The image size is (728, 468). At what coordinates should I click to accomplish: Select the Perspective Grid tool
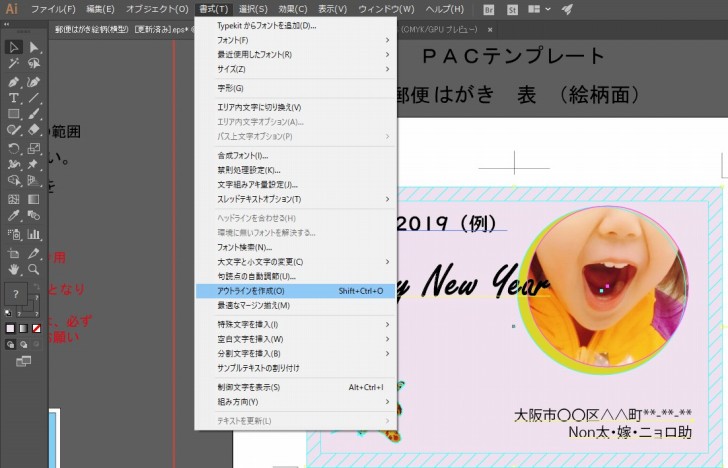[x=33, y=181]
